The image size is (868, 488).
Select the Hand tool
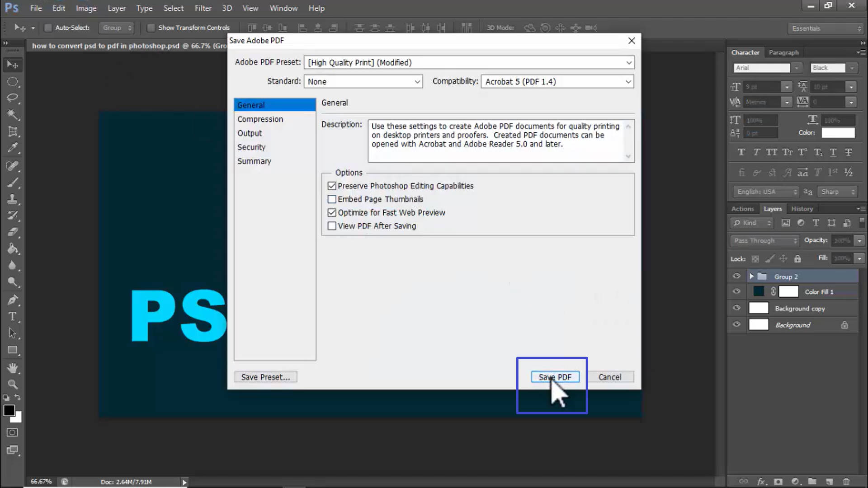coord(13,368)
